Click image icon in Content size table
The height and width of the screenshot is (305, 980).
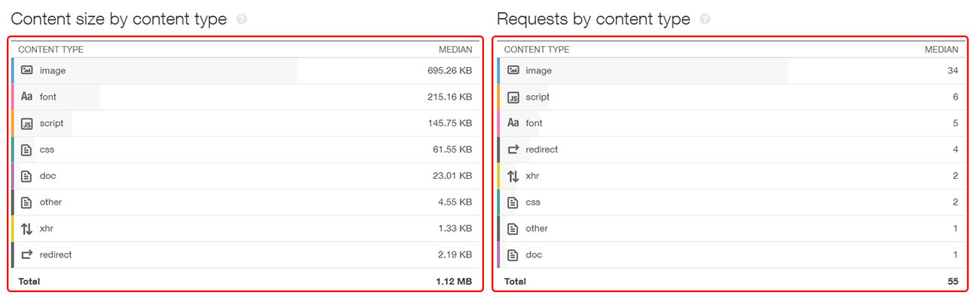pyautogui.click(x=27, y=70)
